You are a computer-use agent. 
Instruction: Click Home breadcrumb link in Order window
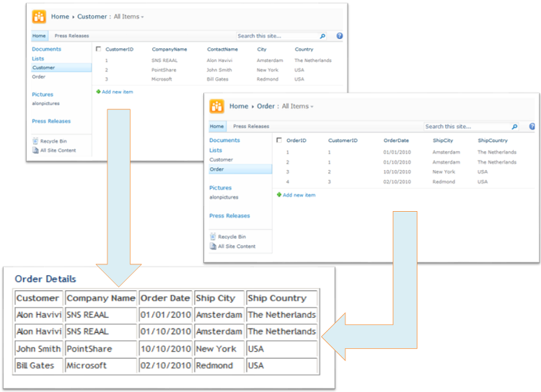point(239,106)
